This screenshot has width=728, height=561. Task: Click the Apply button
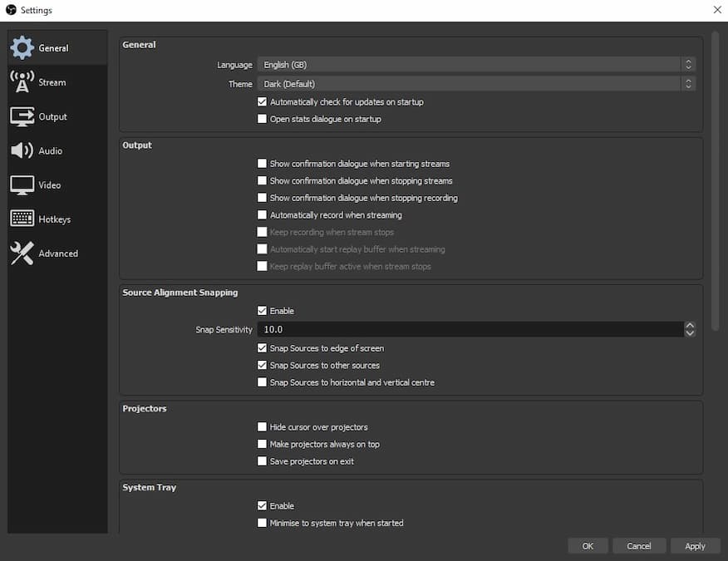pyautogui.click(x=695, y=546)
